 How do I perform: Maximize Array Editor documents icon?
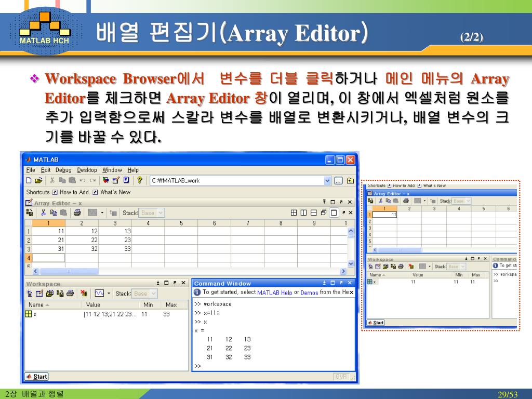click(x=334, y=212)
